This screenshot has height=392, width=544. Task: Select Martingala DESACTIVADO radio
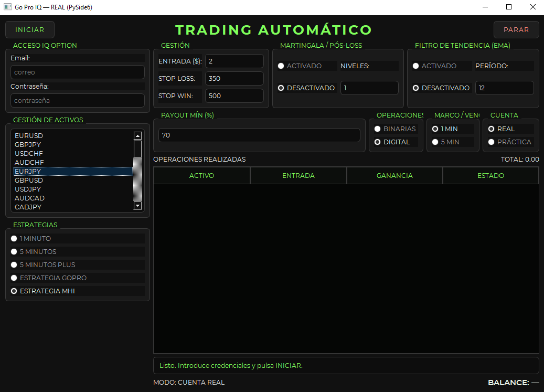[307, 88]
